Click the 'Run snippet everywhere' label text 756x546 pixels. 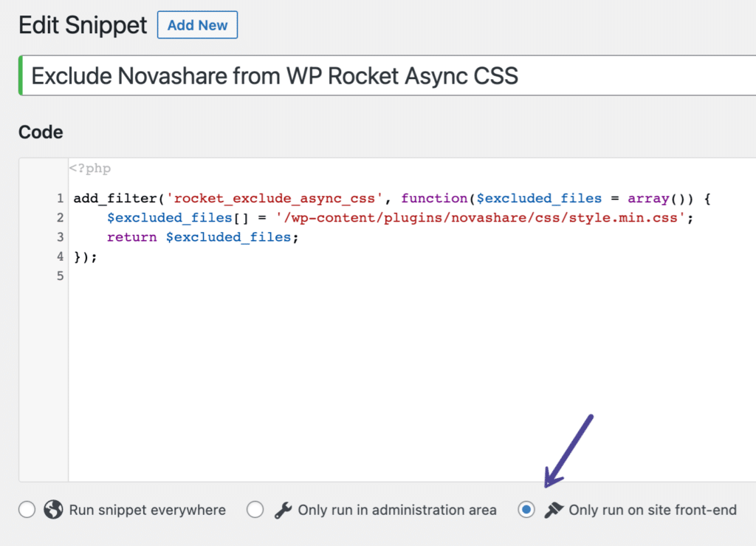pyautogui.click(x=147, y=510)
